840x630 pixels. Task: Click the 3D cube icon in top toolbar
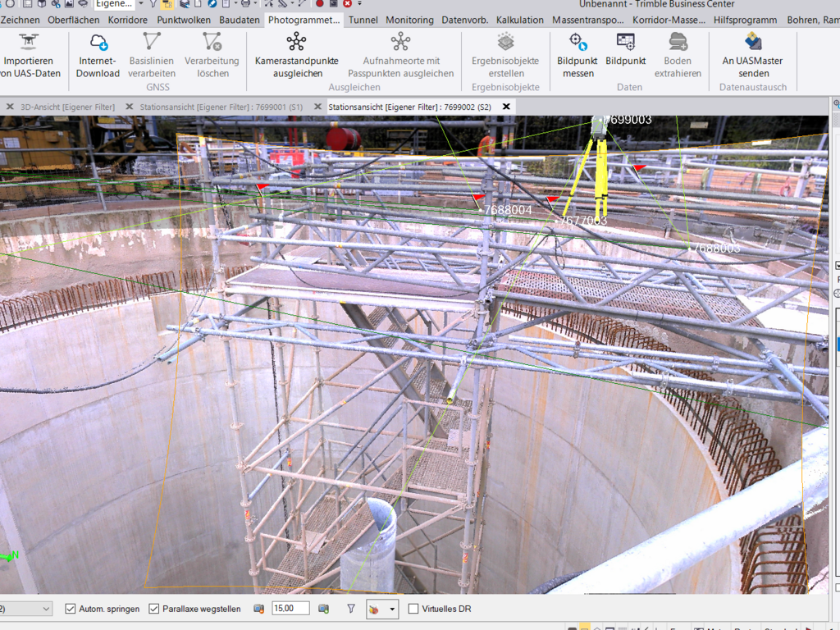tap(41, 4)
